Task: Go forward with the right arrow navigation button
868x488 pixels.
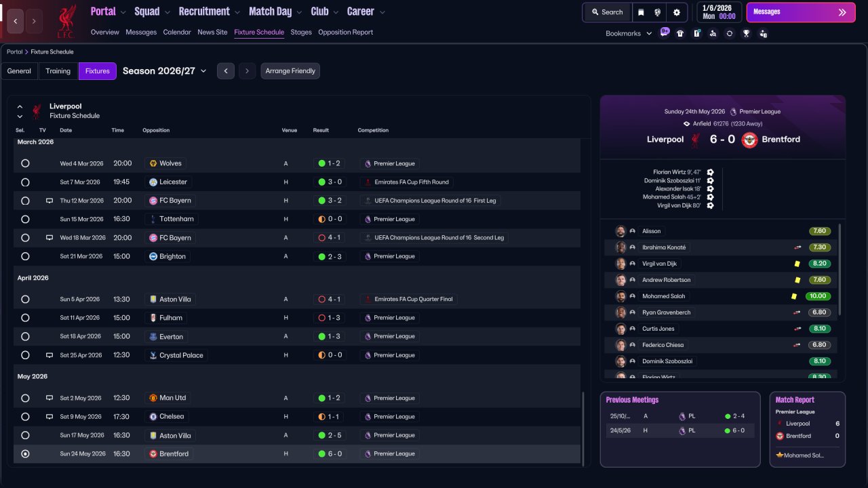Action: [34, 22]
